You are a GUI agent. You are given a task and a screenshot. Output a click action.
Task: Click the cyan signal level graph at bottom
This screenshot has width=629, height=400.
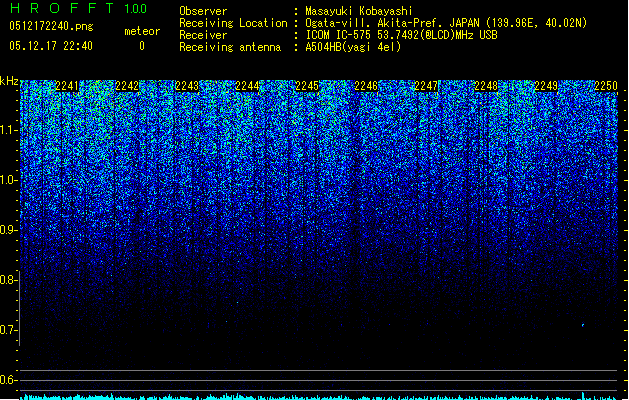coord(319,397)
